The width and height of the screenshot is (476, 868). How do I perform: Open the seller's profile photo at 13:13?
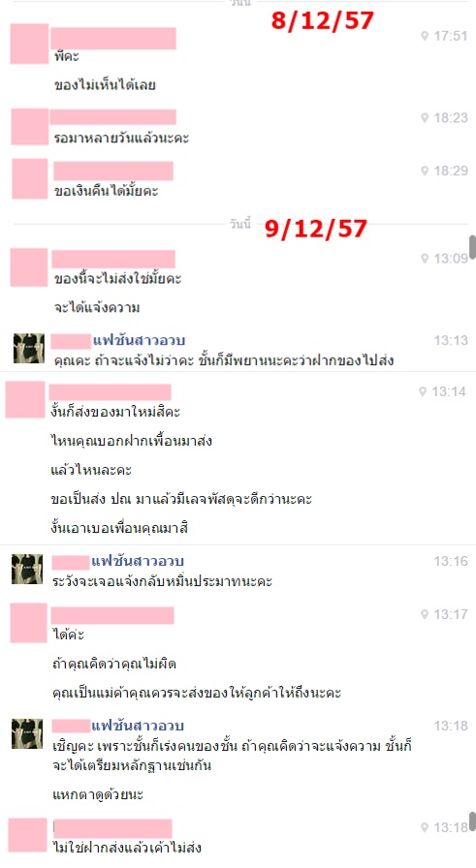point(29,348)
